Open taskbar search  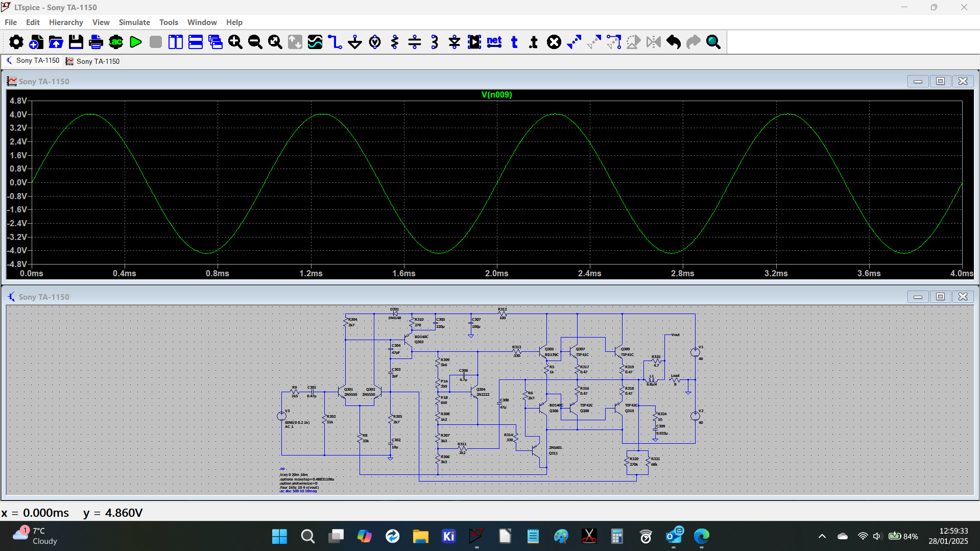[307, 536]
